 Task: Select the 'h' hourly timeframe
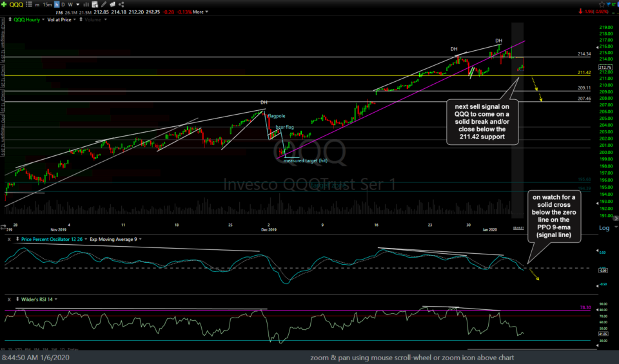pos(57,5)
